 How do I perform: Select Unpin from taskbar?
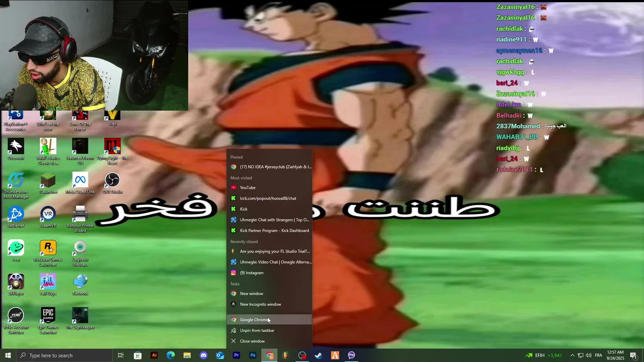pyautogui.click(x=270, y=330)
